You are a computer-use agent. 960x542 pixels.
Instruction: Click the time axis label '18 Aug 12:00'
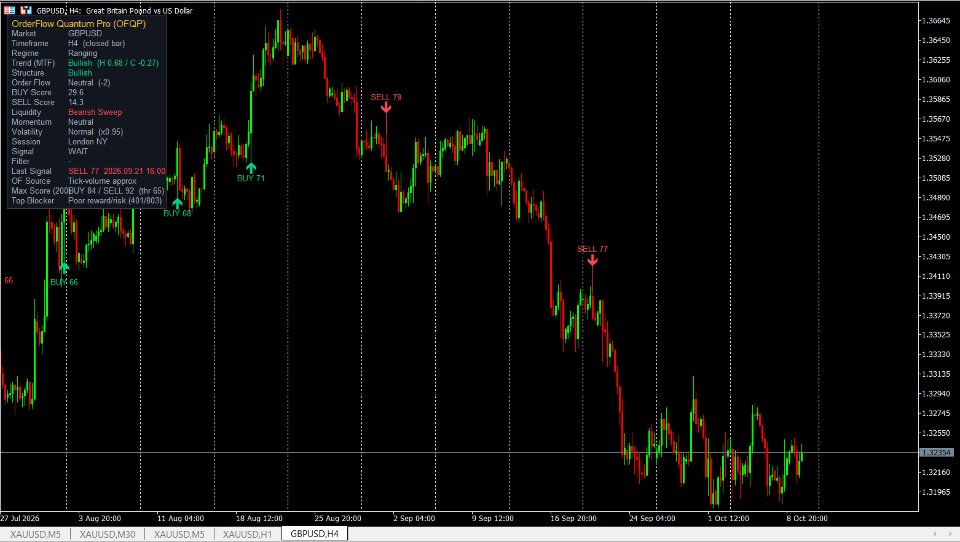tap(260, 518)
